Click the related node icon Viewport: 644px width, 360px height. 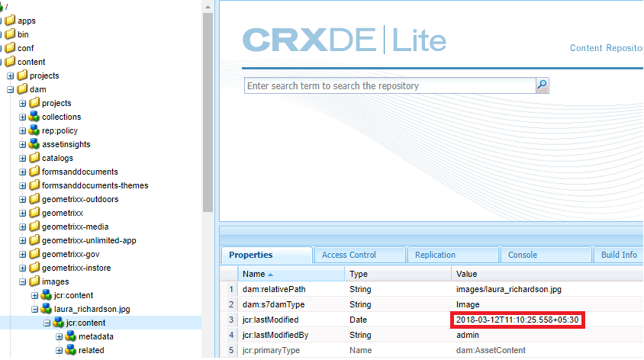coord(71,350)
